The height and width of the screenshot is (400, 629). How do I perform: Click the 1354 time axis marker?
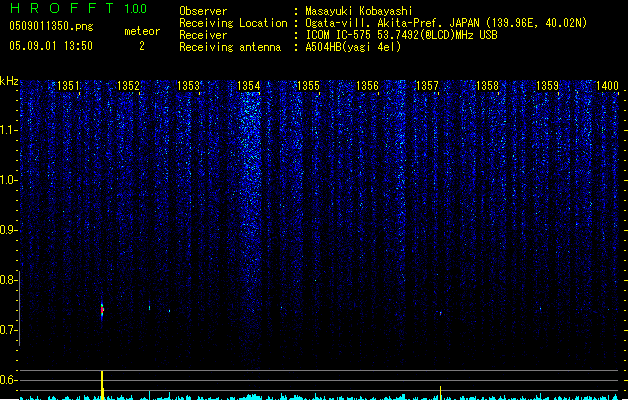[x=248, y=85]
